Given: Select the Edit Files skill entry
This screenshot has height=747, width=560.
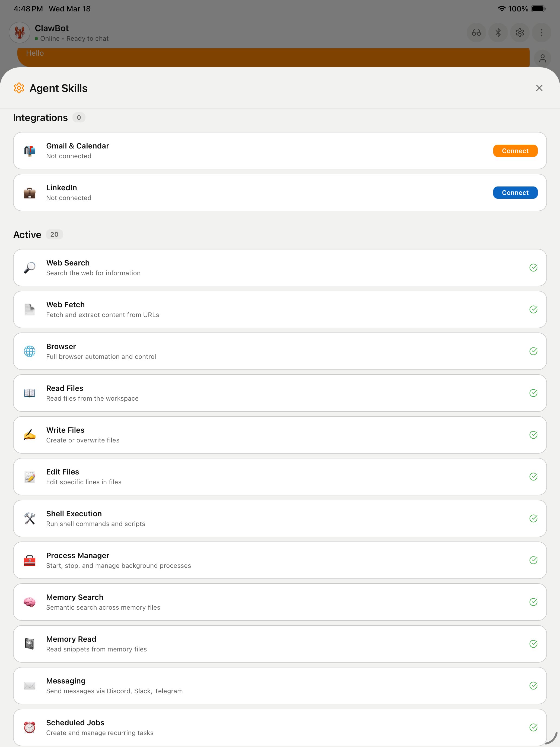Looking at the screenshot, I should point(279,476).
